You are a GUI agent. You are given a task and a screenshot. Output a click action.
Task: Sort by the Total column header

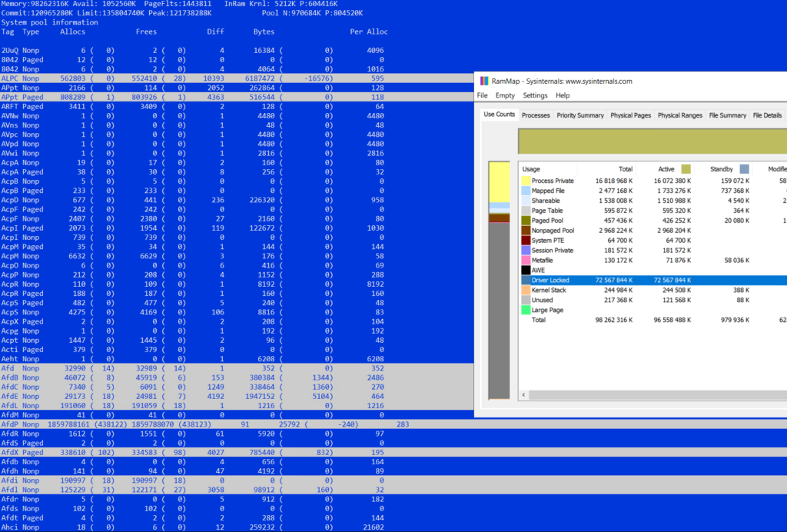coord(625,169)
